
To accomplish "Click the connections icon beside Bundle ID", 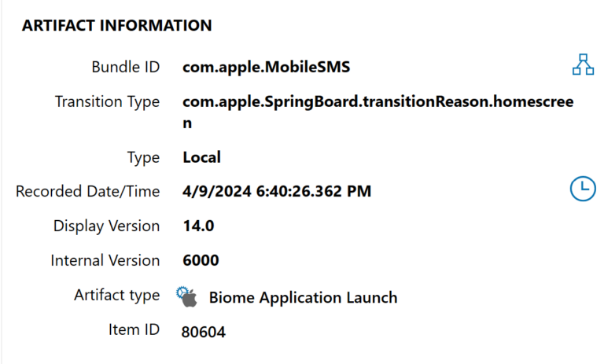I will [583, 65].
